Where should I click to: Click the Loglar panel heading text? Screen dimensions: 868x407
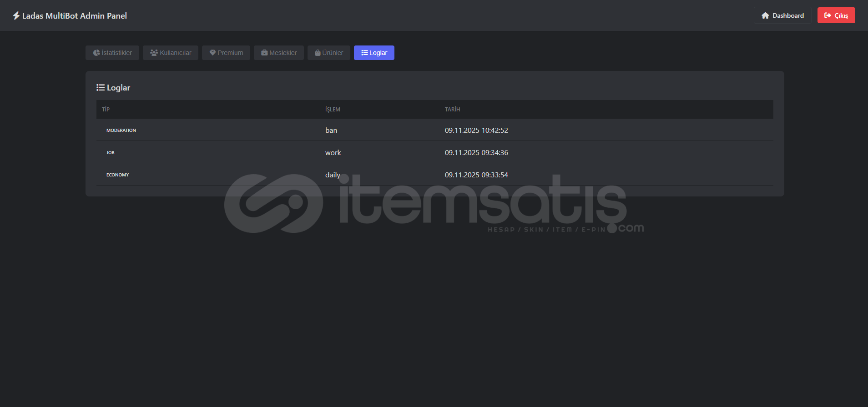pos(118,88)
